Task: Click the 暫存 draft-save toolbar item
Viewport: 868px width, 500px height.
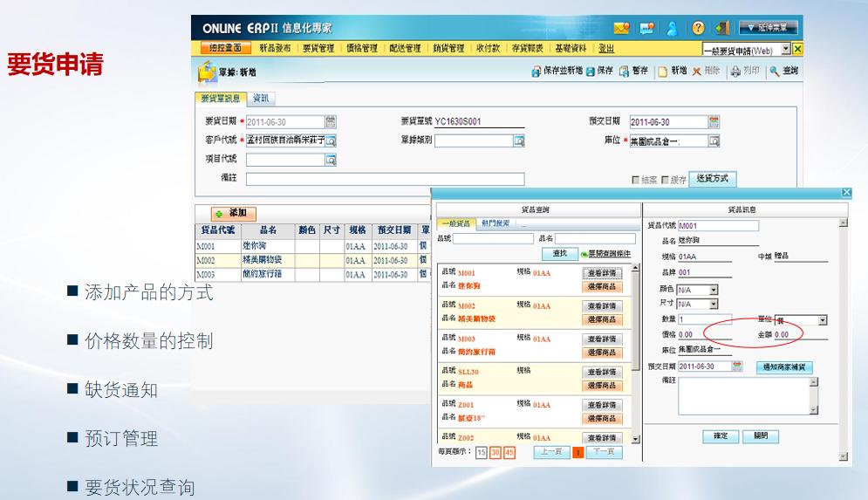Action: click(634, 71)
